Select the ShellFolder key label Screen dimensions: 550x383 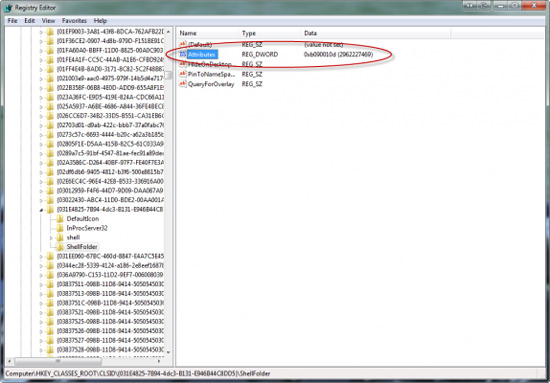point(82,247)
